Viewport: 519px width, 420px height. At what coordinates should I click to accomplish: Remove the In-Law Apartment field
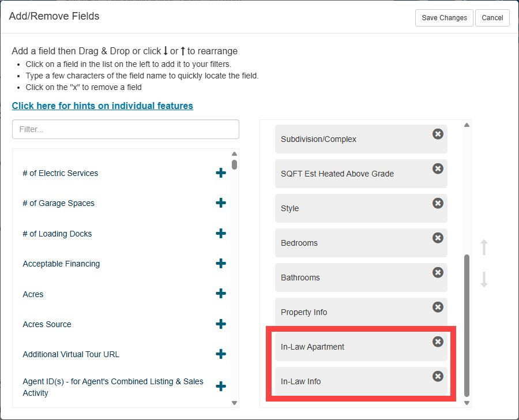(x=438, y=342)
